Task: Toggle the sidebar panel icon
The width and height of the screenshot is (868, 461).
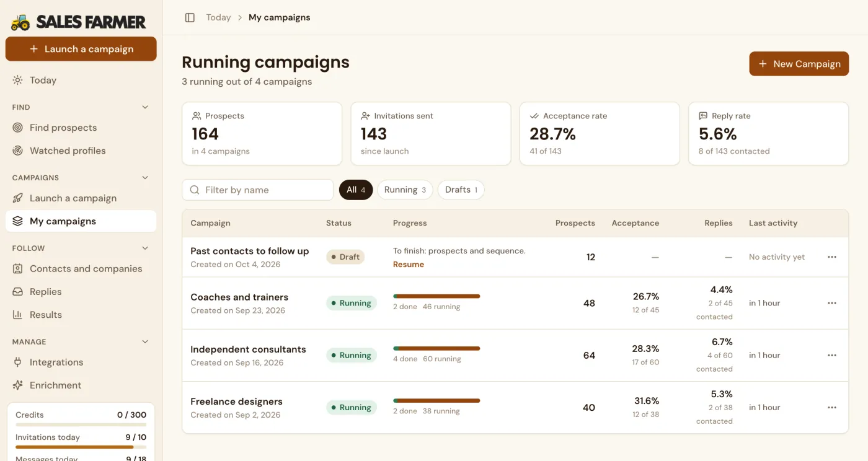Action: click(x=190, y=17)
